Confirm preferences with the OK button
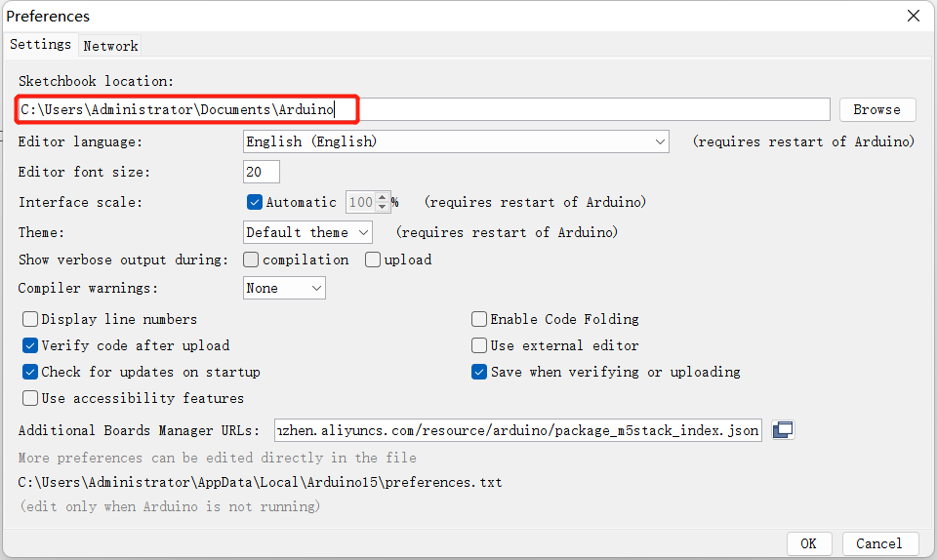Screen dimensions: 937x560 click(x=808, y=543)
